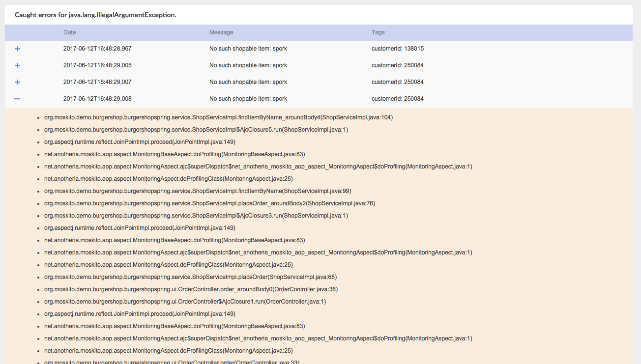641x364 pixels.
Task: Click customerId: 250084 in the 16:48:29,005 row
Action: (398, 65)
